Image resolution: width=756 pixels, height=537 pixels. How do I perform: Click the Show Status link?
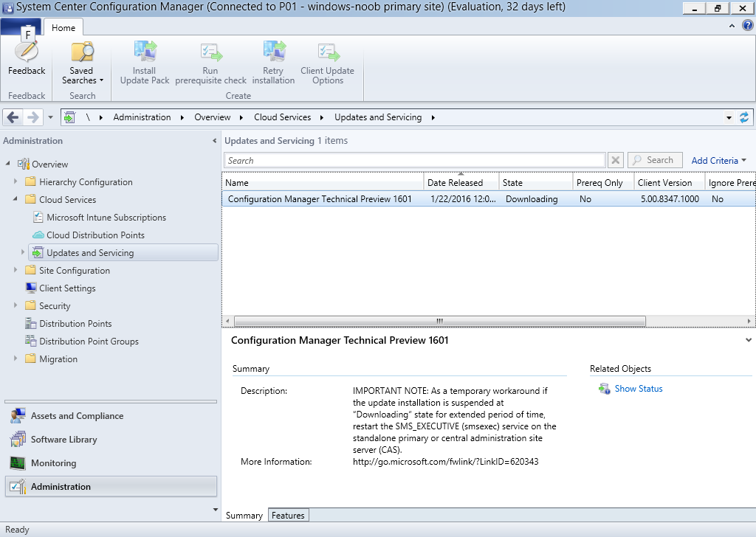[x=639, y=389]
